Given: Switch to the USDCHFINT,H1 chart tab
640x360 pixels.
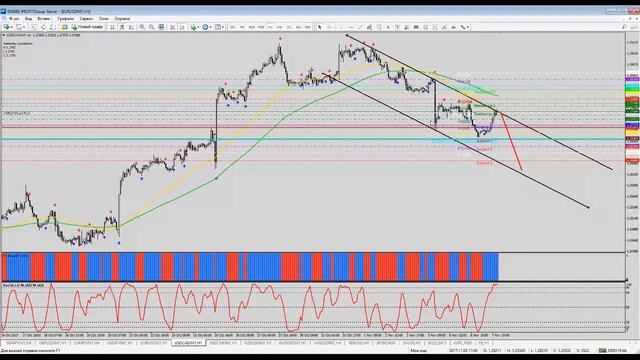Looking at the screenshot, I should (223, 343).
